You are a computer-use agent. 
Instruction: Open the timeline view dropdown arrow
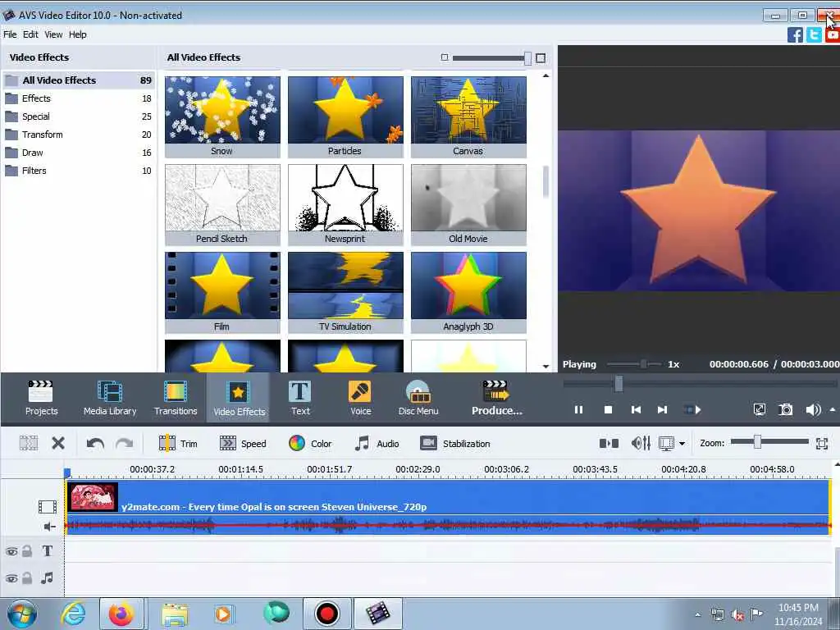(682, 444)
